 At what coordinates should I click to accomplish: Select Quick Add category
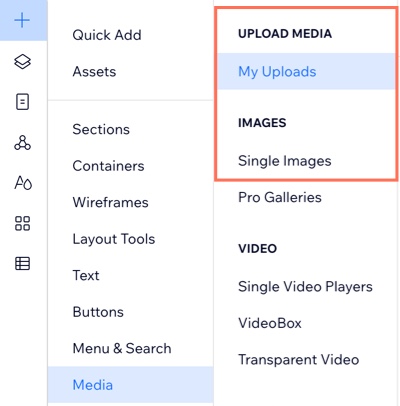pyautogui.click(x=107, y=35)
